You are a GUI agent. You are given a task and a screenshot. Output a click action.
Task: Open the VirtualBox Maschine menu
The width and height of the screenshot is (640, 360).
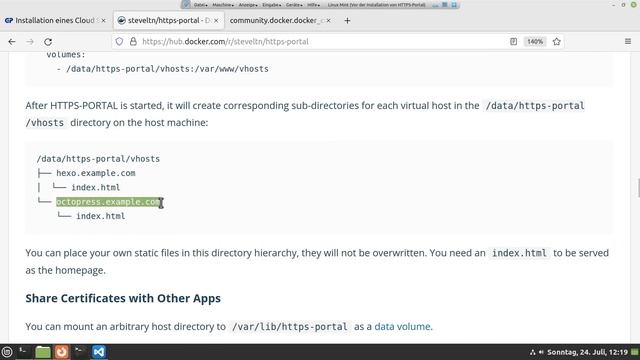[x=223, y=5]
